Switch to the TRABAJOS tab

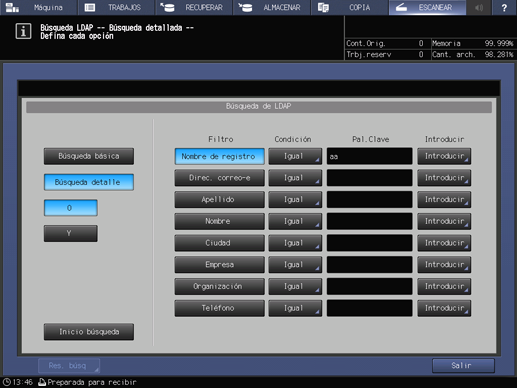click(x=116, y=7)
